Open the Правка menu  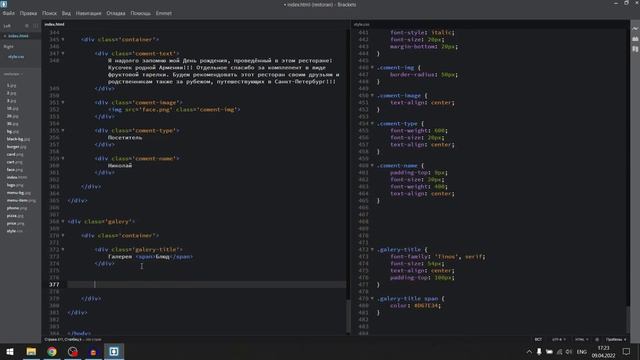[28, 13]
